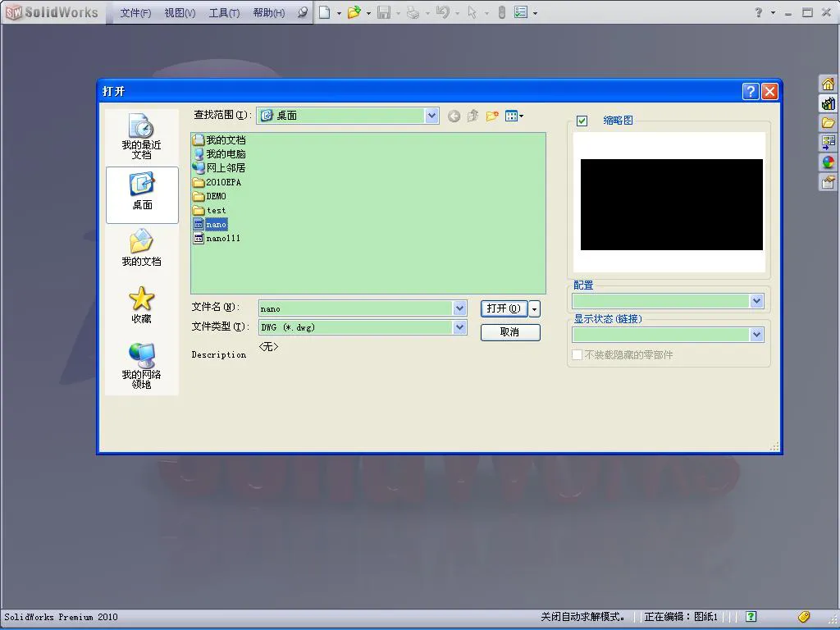
Task: Open File Explorer folder tab in task pane
Action: [828, 123]
